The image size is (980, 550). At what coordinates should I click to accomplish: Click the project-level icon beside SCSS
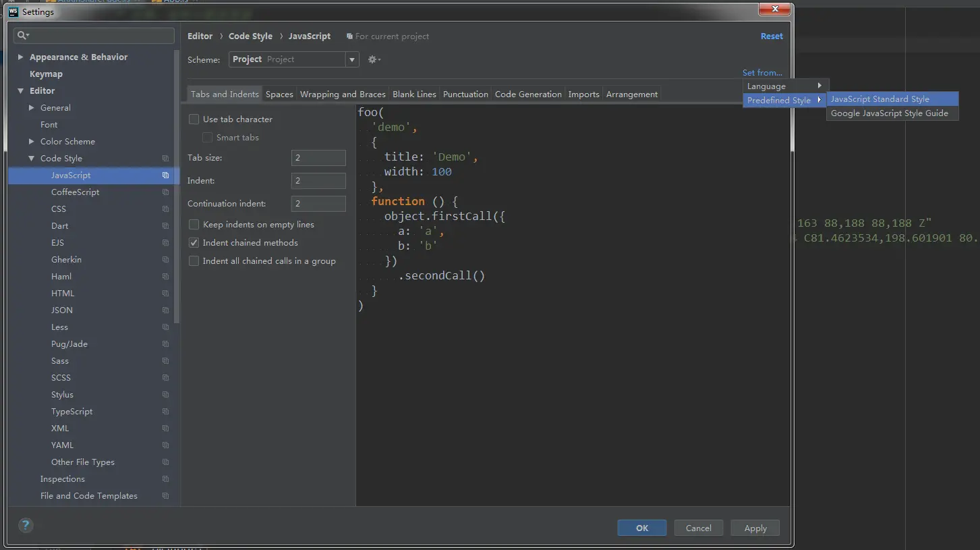click(x=165, y=378)
